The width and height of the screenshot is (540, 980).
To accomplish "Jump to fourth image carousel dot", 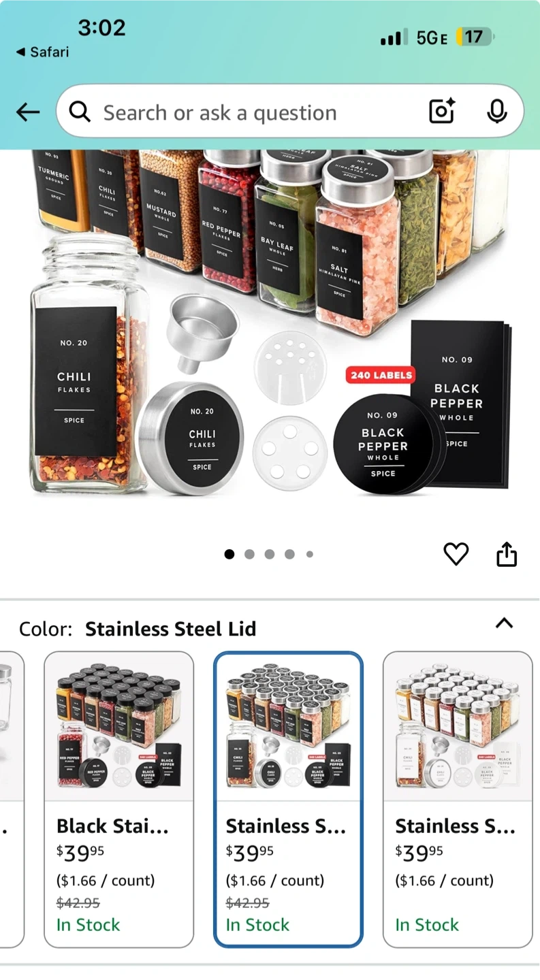I will click(289, 555).
